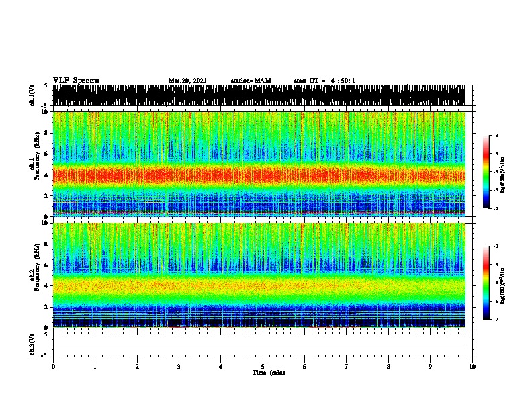Select the date text "Mar.20, 2021"
This screenshot has height=411, width=532.
(x=187, y=81)
